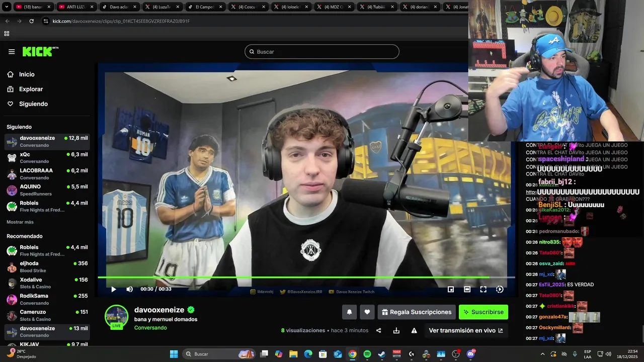Click the davooxeneize channel name under the video

coord(159,310)
